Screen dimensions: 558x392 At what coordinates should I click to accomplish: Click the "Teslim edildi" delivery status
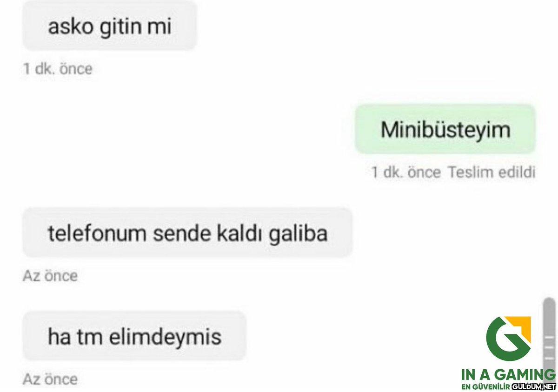pos(492,173)
